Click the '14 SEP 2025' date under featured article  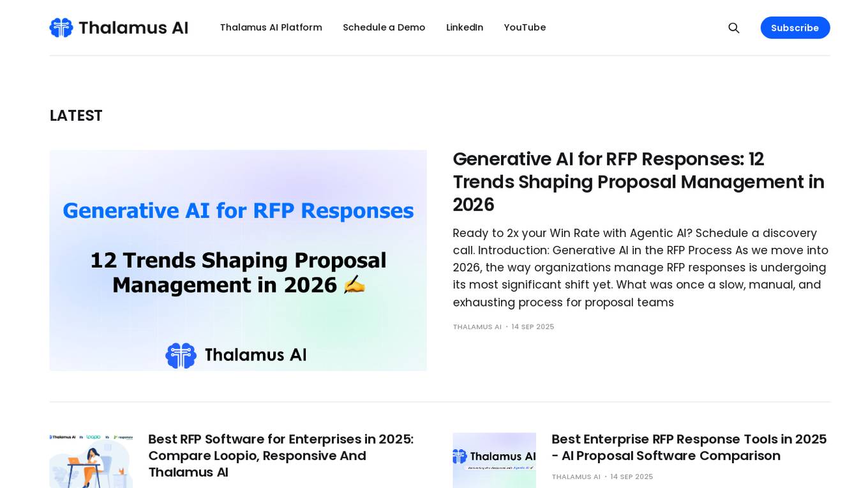click(x=533, y=327)
